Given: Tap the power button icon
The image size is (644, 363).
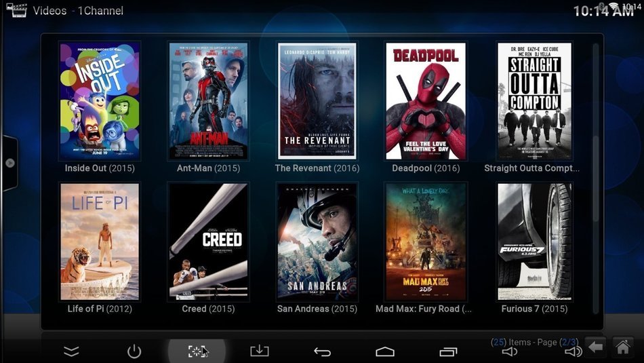Looking at the screenshot, I should point(134,351).
